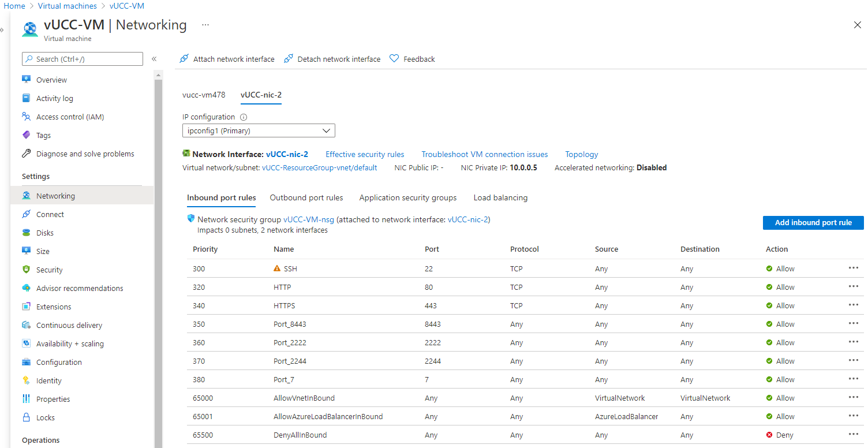Open the vUCC-VM-nsg security group link
The height and width of the screenshot is (448, 868).
click(309, 219)
